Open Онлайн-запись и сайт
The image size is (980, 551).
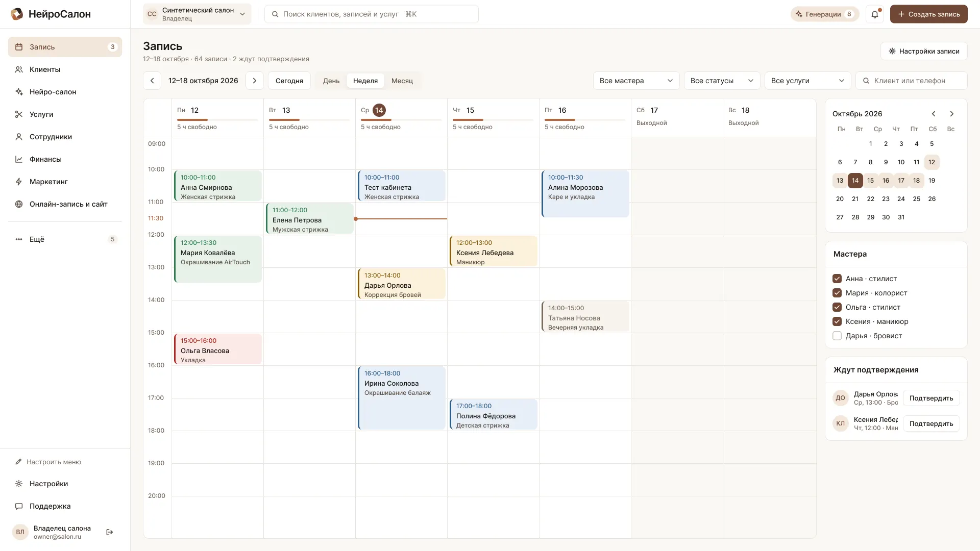coord(65,204)
